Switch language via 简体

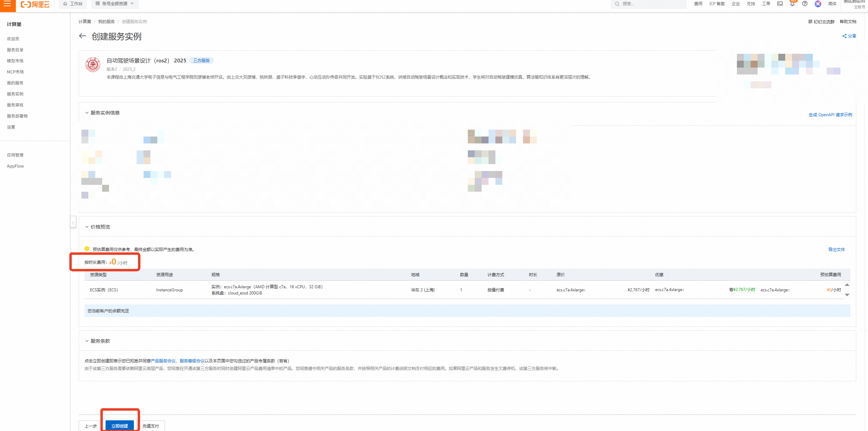coord(832,4)
